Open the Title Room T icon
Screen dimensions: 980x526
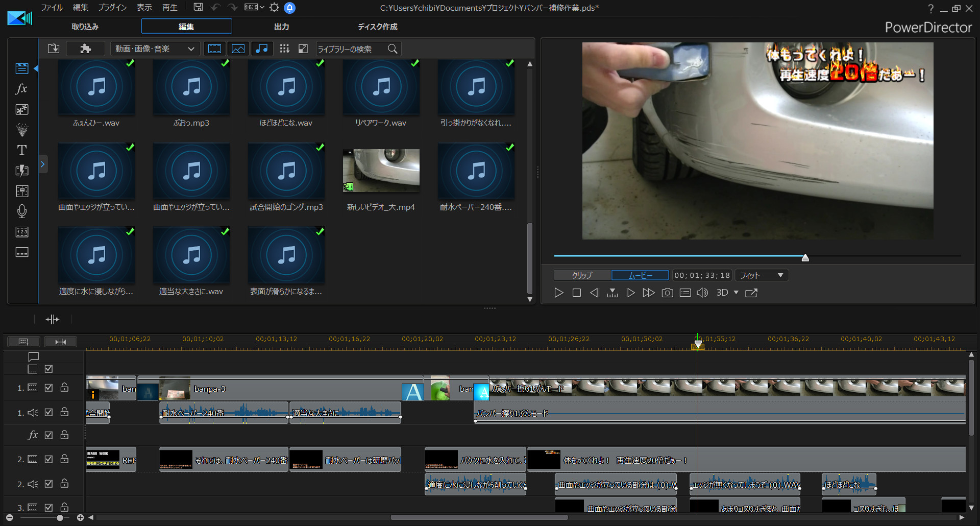pos(21,150)
